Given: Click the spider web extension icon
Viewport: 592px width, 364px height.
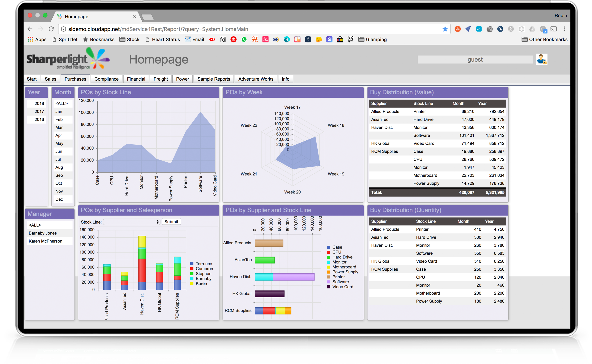Looking at the screenshot, I should tap(489, 29).
